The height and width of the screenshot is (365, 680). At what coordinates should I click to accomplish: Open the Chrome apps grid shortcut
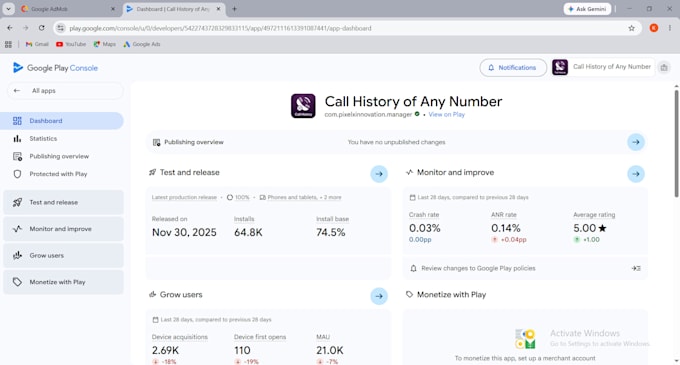tap(8, 44)
